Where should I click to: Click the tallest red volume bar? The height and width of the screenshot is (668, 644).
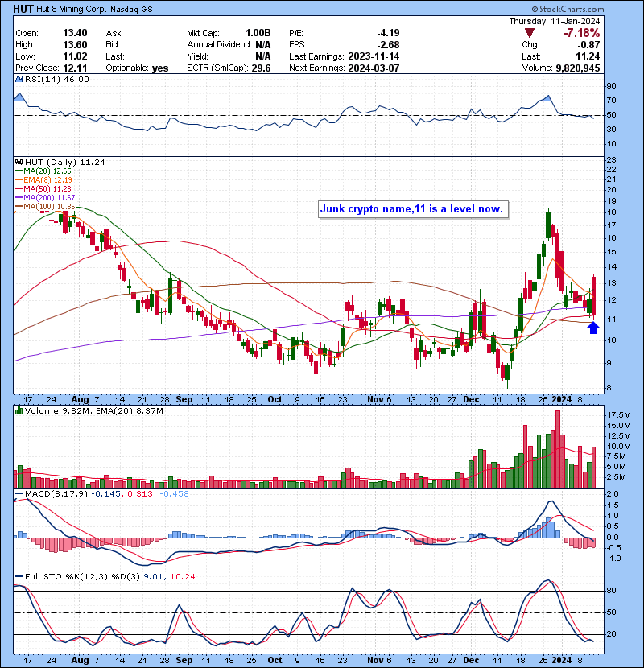558,449
